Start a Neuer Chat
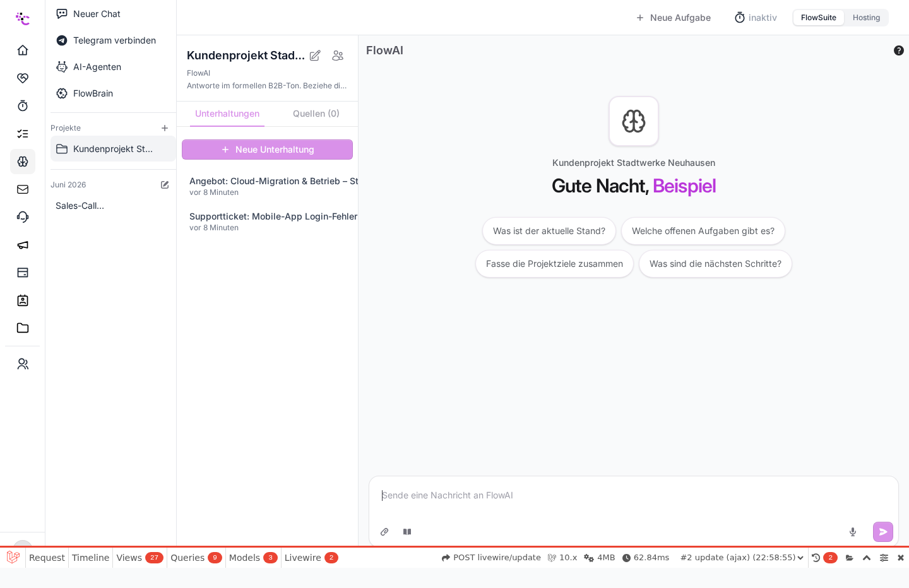909x588 pixels. tap(113, 14)
